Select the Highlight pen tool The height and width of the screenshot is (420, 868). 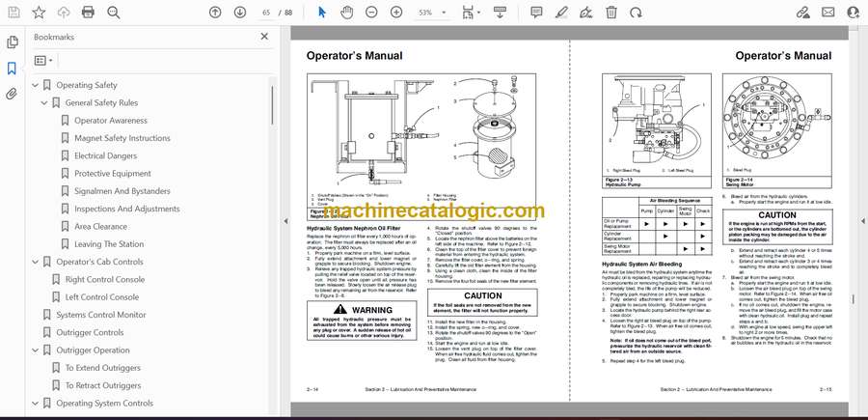pos(561,13)
